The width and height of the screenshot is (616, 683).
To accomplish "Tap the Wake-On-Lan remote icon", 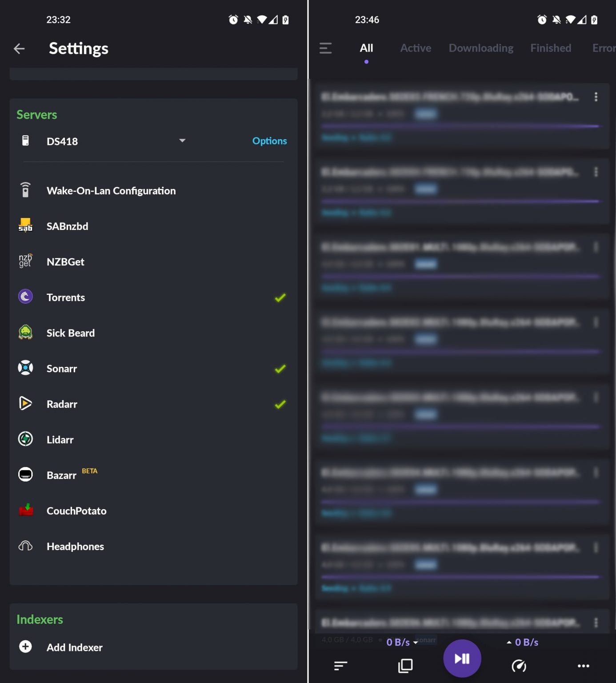I will click(x=25, y=190).
